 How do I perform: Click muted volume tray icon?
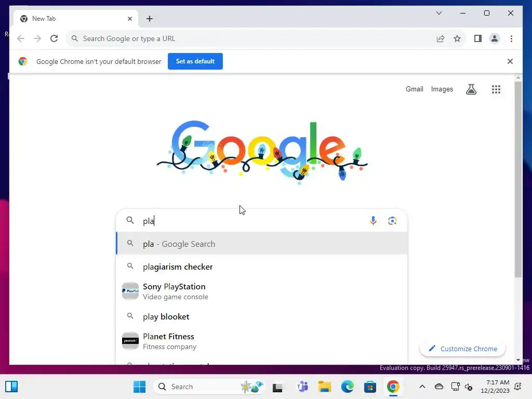tap(469, 387)
